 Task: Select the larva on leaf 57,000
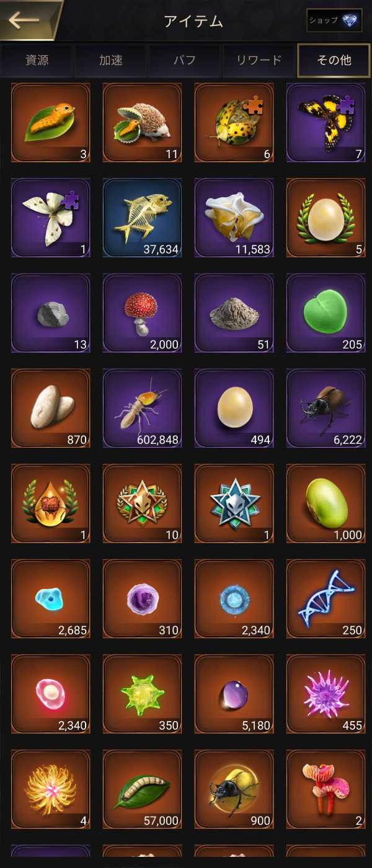tap(143, 790)
